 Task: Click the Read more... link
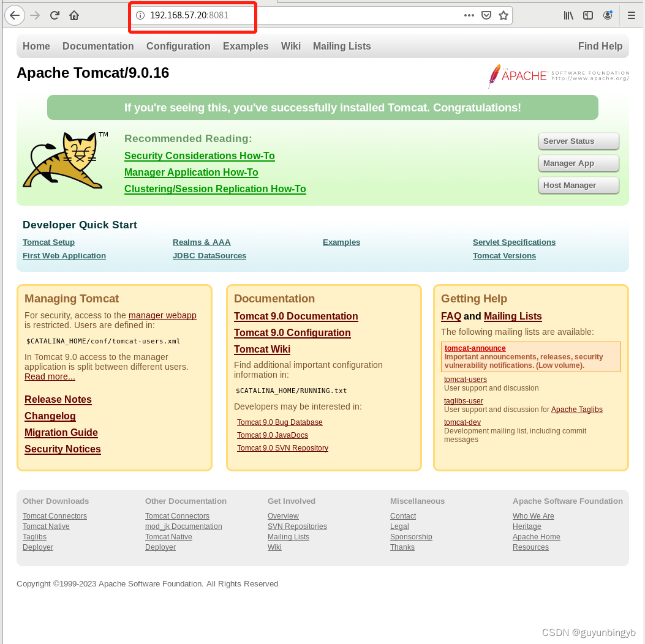coord(50,376)
